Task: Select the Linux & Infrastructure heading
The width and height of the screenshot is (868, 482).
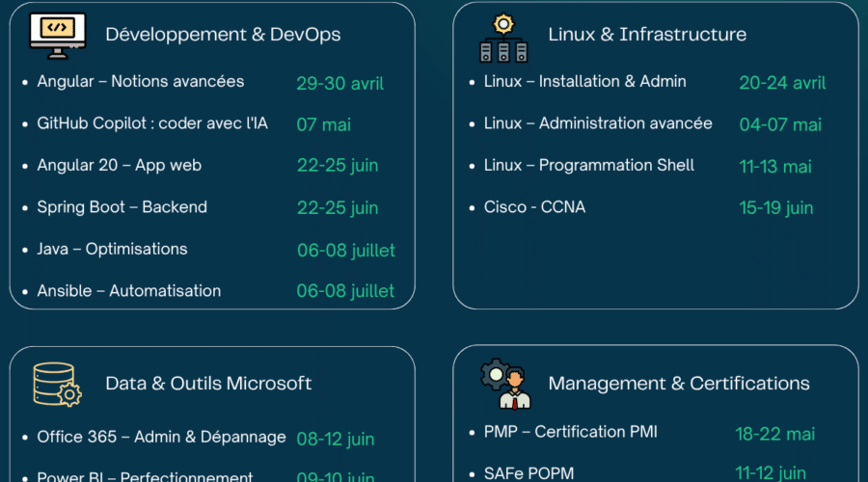Action: click(647, 35)
